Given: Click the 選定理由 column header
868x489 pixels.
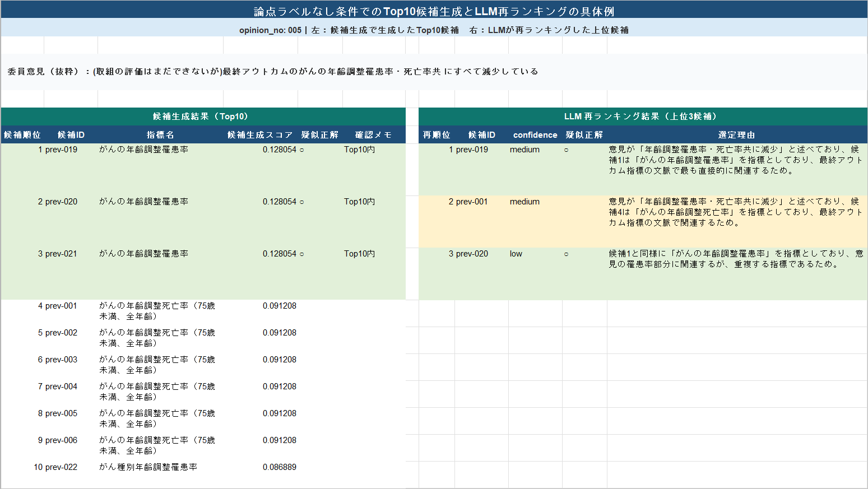Looking at the screenshot, I should point(736,135).
